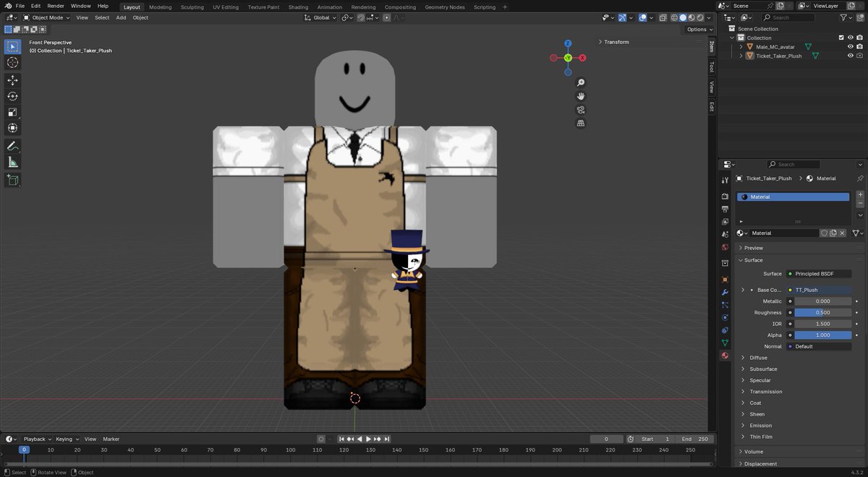868x477 pixels.
Task: Toggle Ticket_Taker_Plush render camera icon
Action: (859, 56)
